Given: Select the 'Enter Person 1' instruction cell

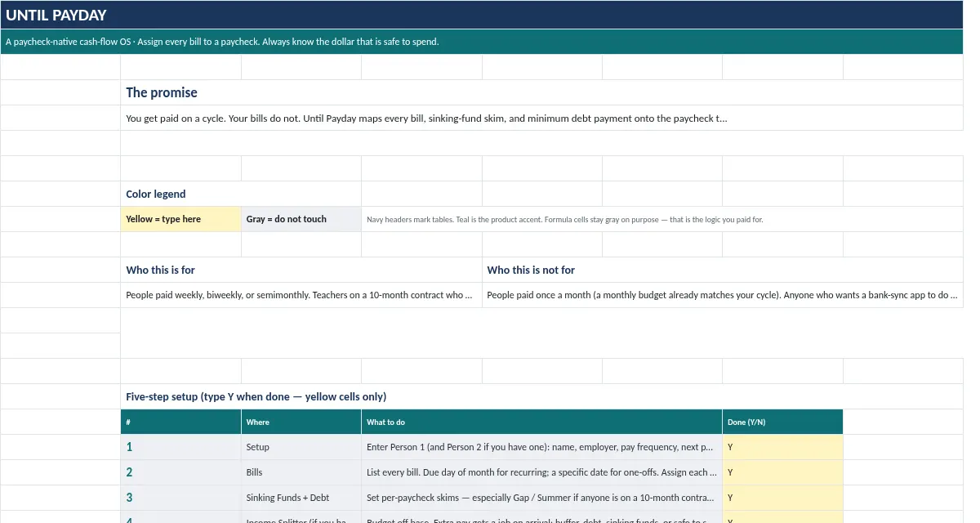Looking at the screenshot, I should point(542,447).
